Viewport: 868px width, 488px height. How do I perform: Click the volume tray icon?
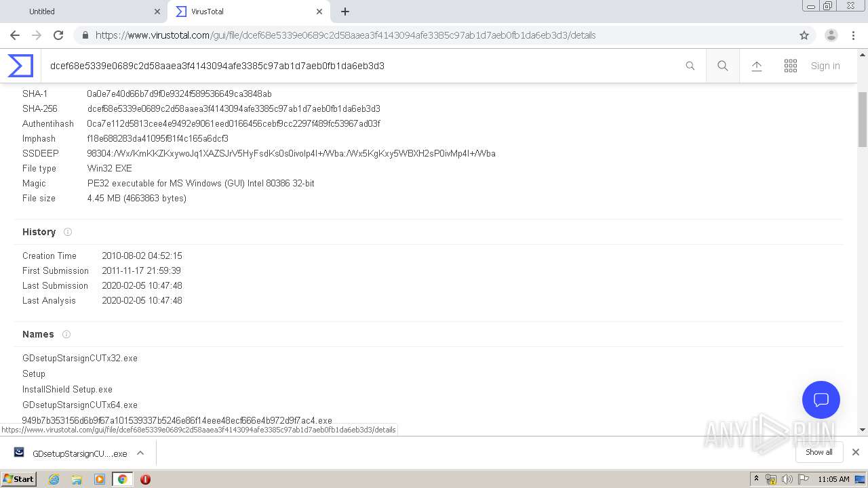coord(787,479)
